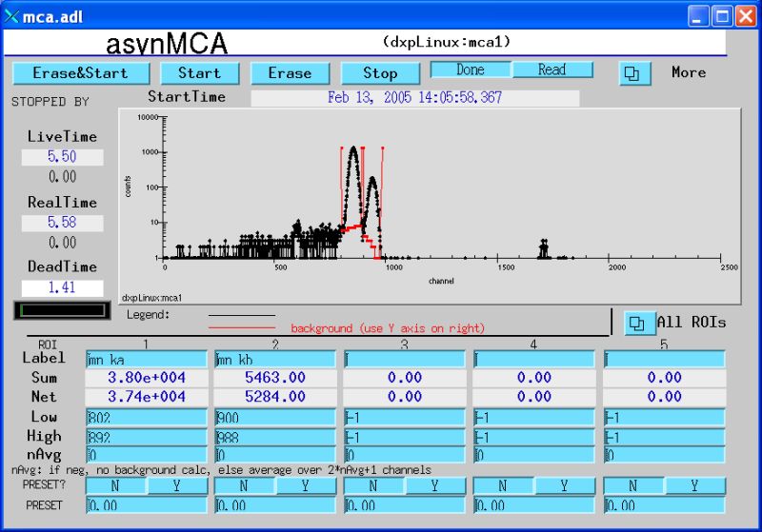Edit ROI 3 PRESET value field
Screen dimensions: 762x532
click(404, 505)
